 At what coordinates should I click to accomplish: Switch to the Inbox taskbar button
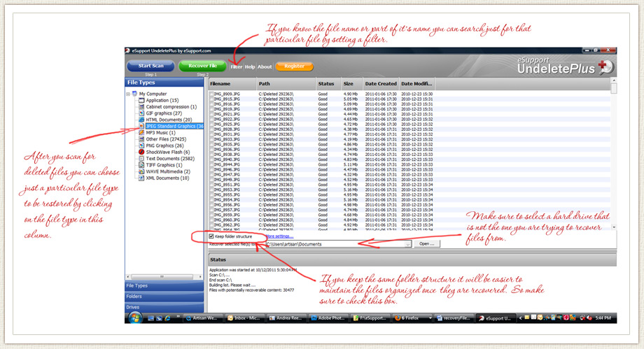pos(245,318)
